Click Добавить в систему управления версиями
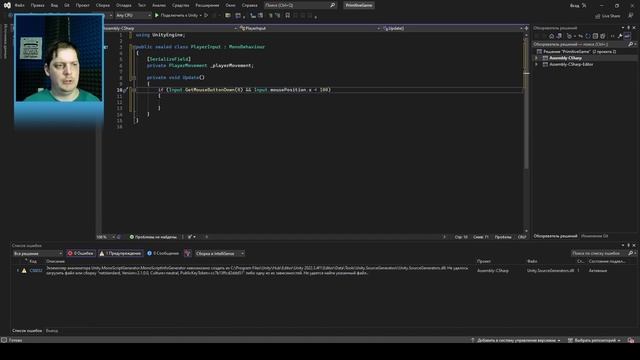The width and height of the screenshot is (640, 360). pos(516,340)
